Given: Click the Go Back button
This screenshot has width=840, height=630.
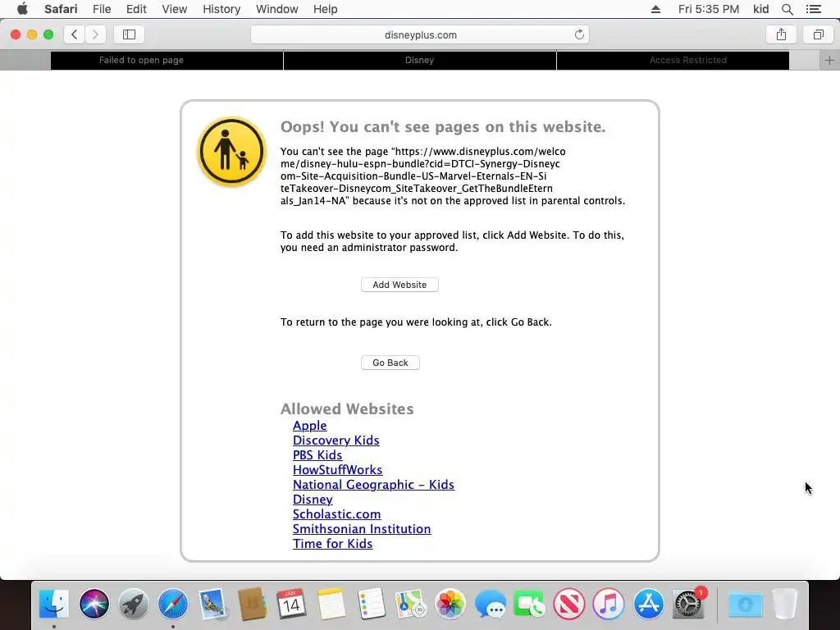Looking at the screenshot, I should [x=390, y=363].
